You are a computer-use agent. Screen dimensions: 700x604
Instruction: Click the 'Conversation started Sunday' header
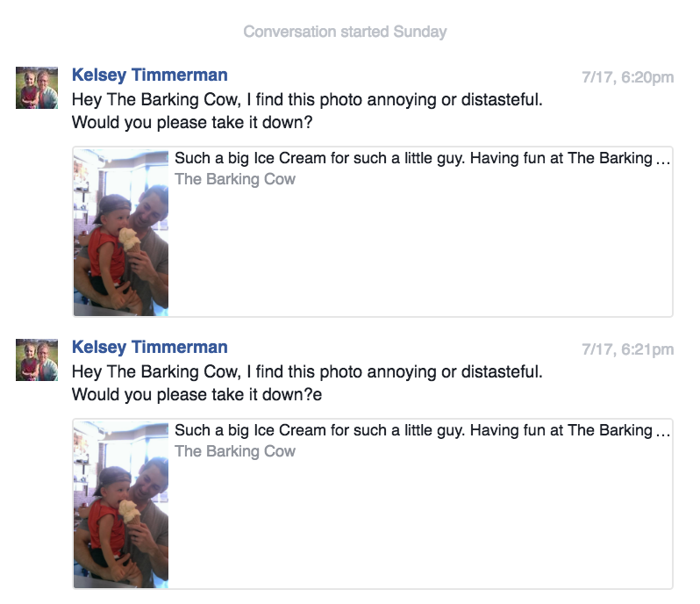(345, 32)
